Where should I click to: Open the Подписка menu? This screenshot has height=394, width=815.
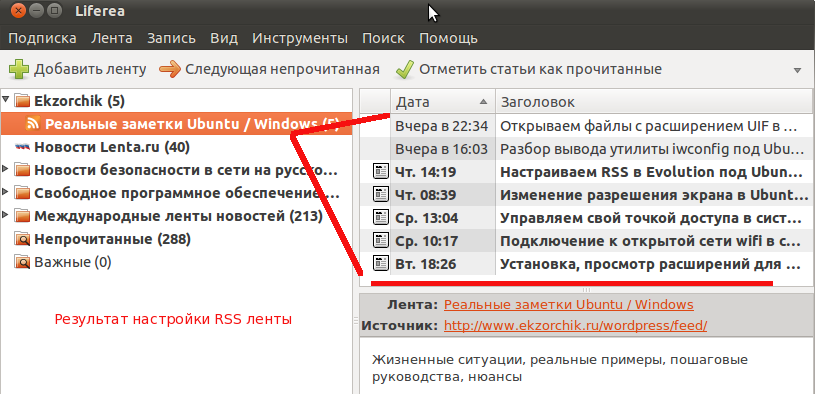(43, 38)
